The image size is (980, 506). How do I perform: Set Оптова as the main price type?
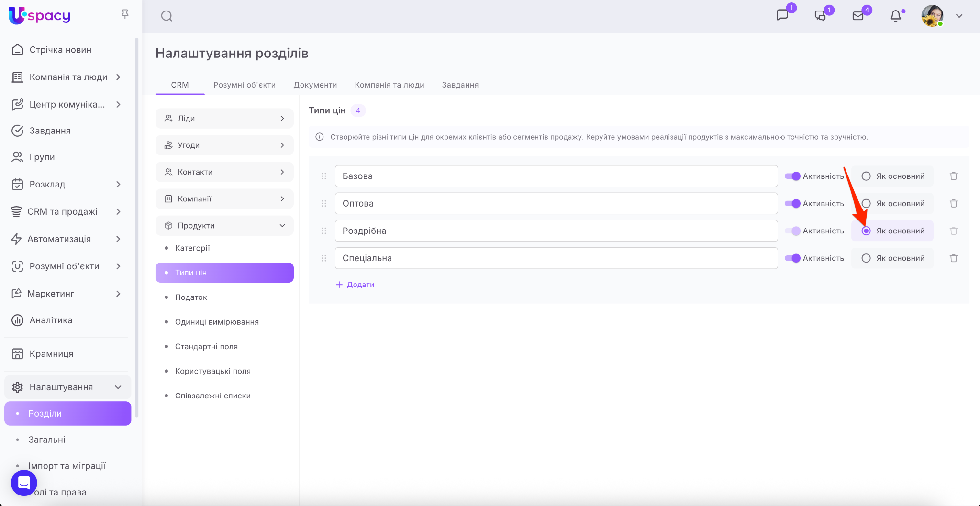866,204
